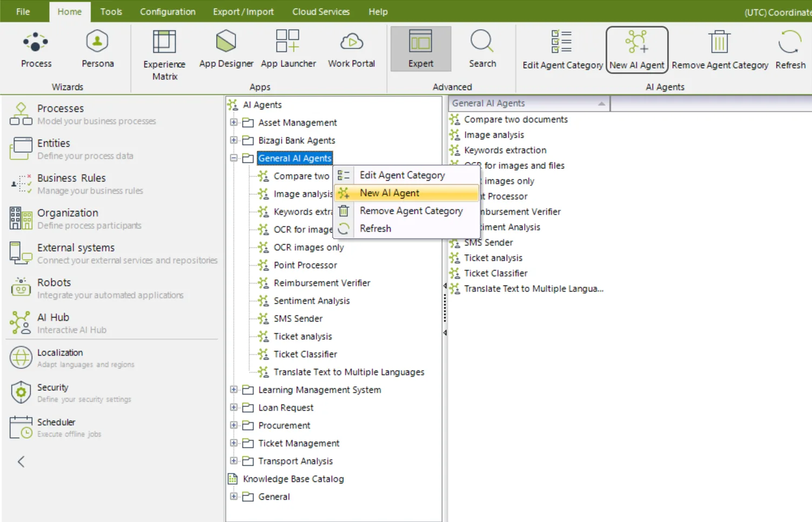
Task: Expand the Asset Management folder
Action: [x=233, y=123]
